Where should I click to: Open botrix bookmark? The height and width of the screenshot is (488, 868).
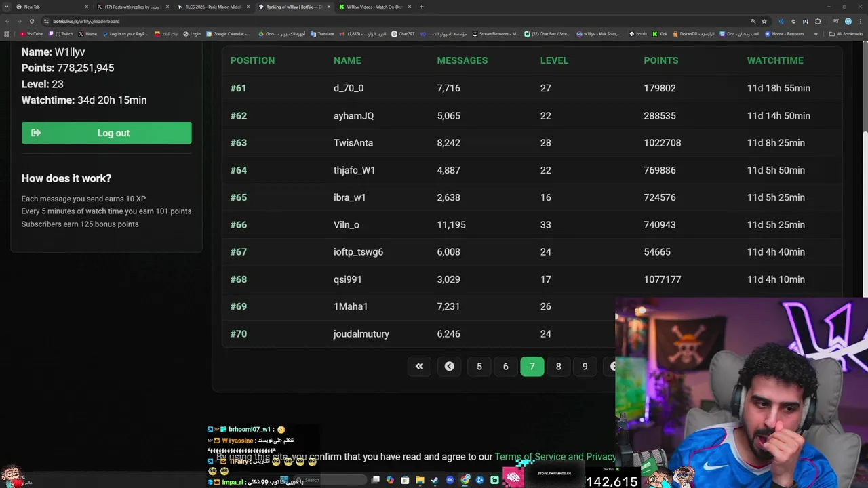tap(638, 33)
